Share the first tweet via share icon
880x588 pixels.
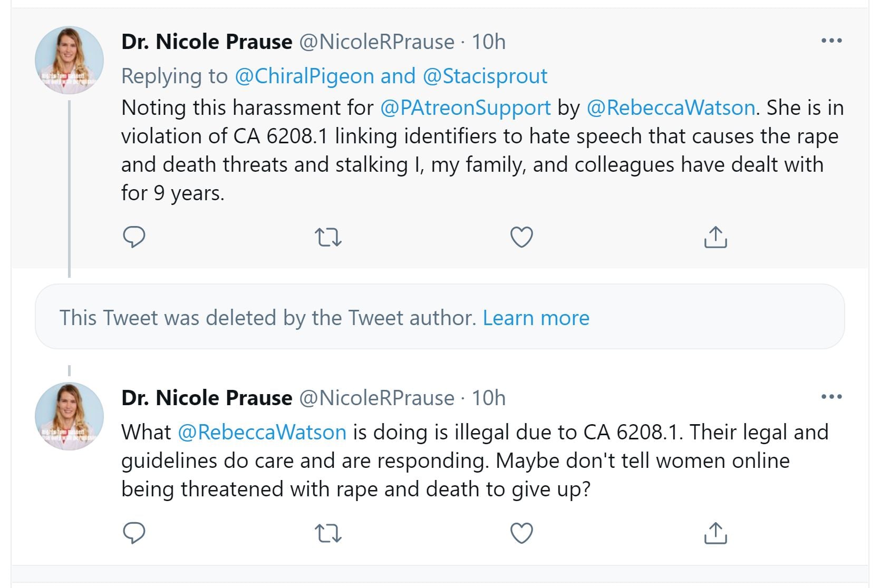point(715,237)
